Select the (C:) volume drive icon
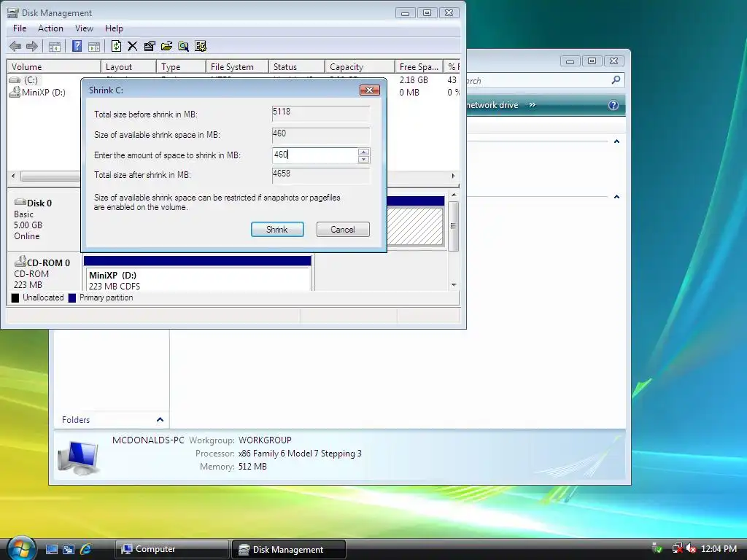The image size is (747, 560). [x=15, y=80]
